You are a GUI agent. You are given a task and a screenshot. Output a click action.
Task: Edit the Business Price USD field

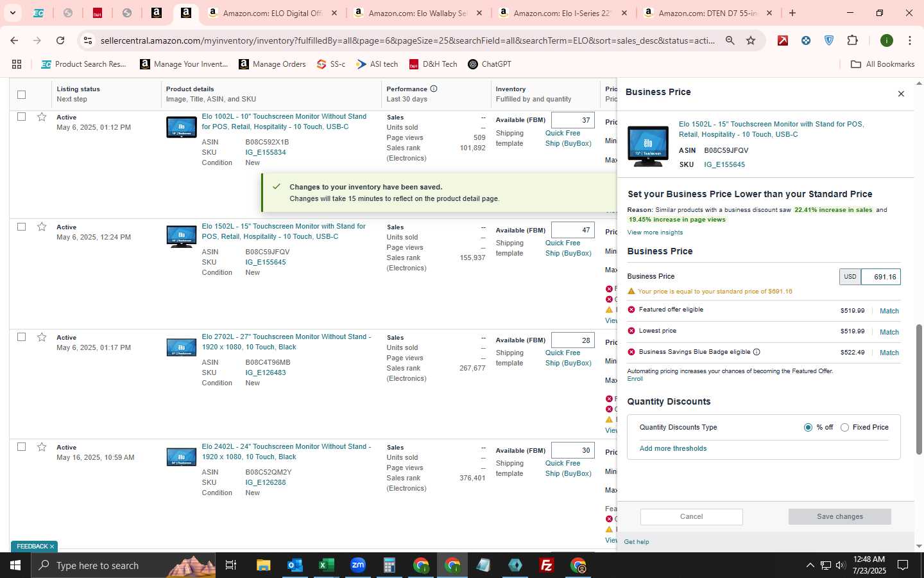click(880, 277)
